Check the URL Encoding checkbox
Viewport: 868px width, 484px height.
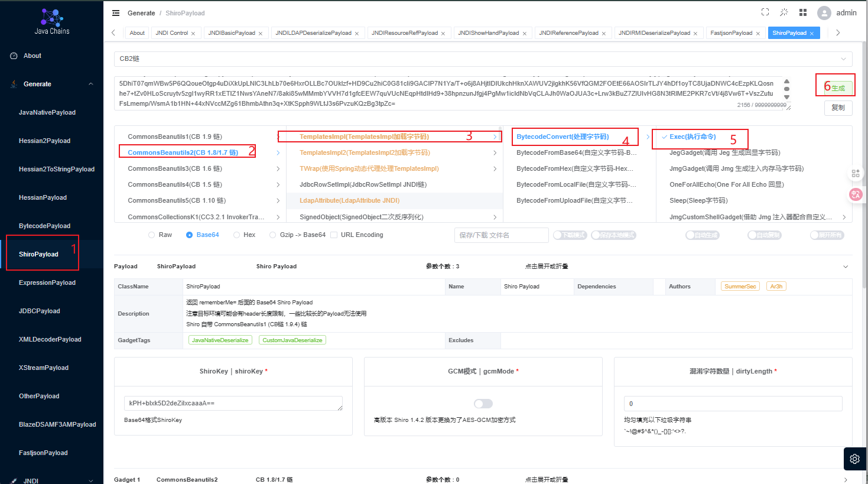tap(334, 235)
